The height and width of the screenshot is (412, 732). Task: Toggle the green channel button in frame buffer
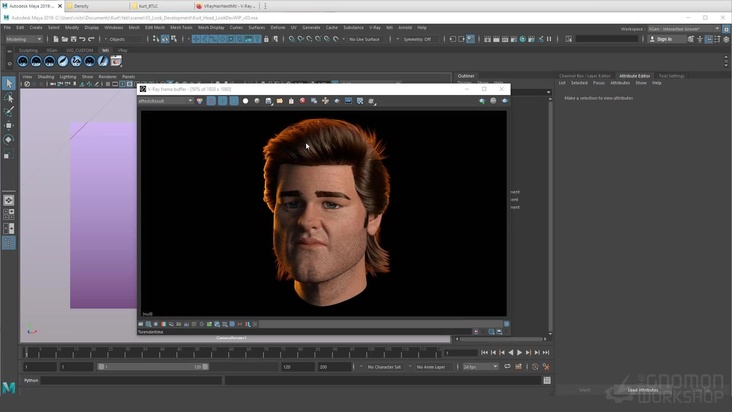pyautogui.click(x=223, y=101)
